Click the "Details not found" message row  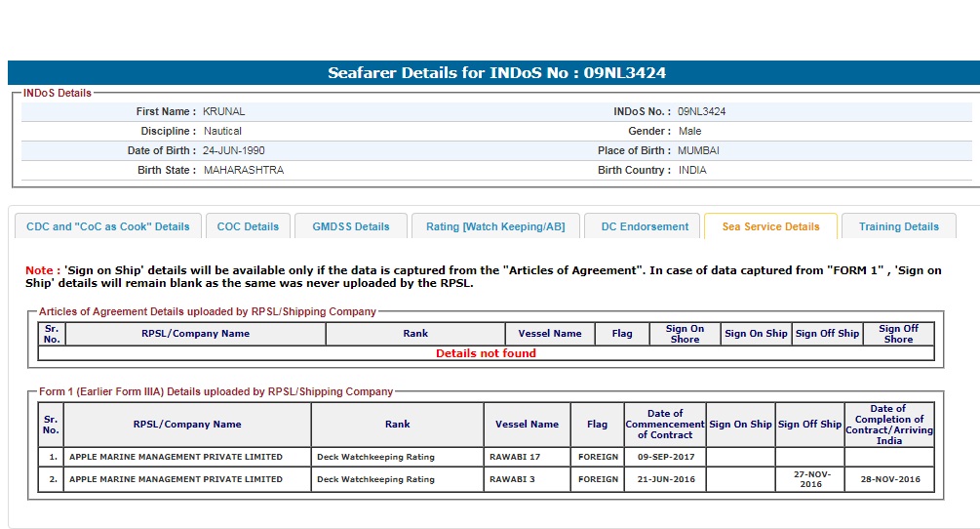click(x=486, y=353)
